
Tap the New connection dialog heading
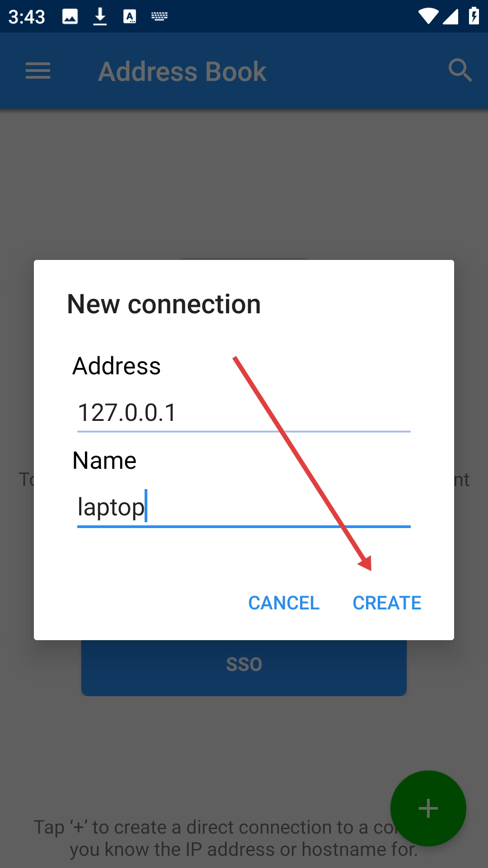164,304
